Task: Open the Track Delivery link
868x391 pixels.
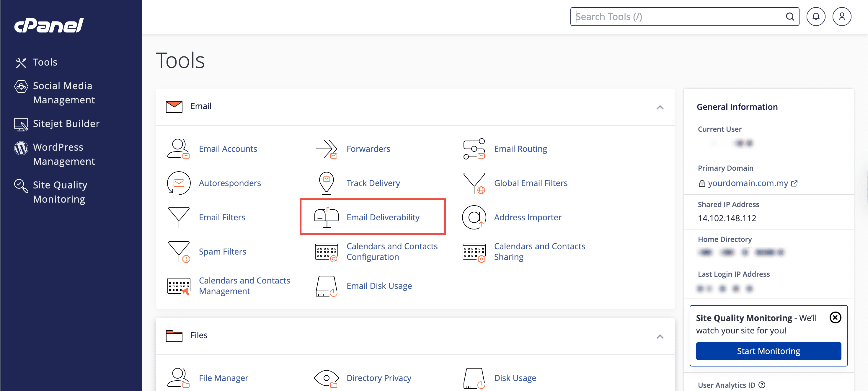Action: coord(373,183)
